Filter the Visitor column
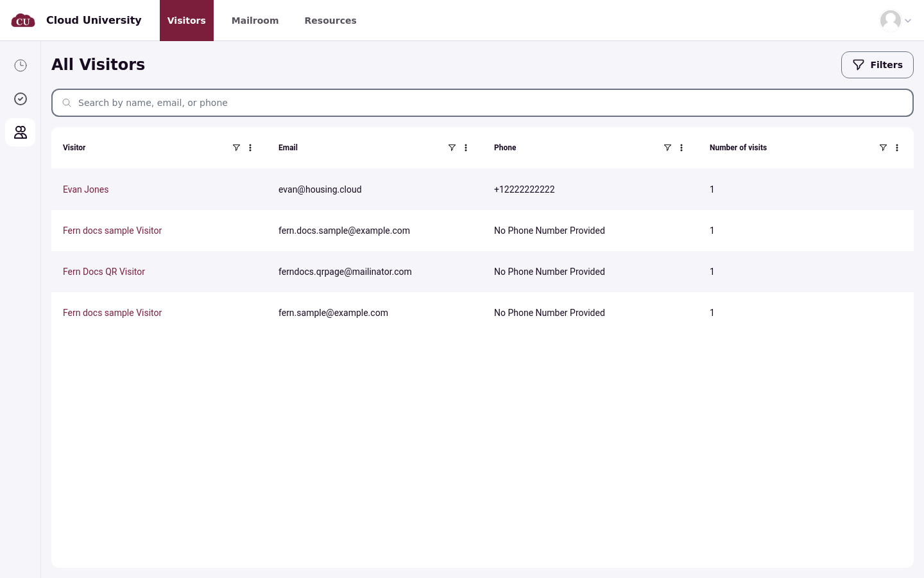Image resolution: width=924 pixels, height=578 pixels. coord(236,148)
